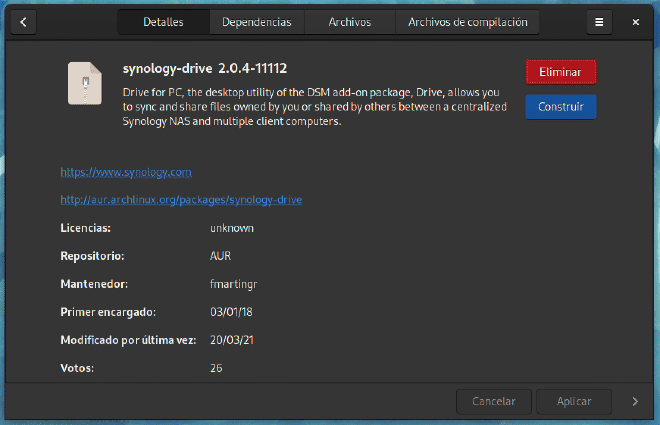Build the package with Construir

coord(561,107)
